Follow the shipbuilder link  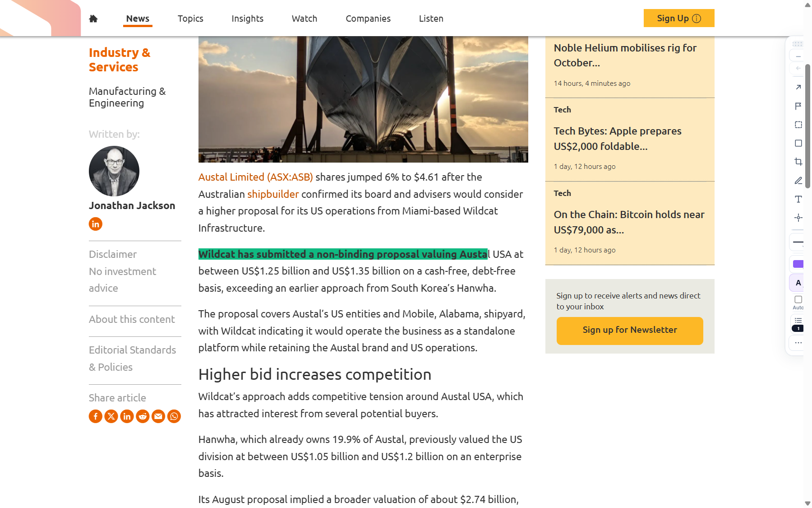click(273, 194)
